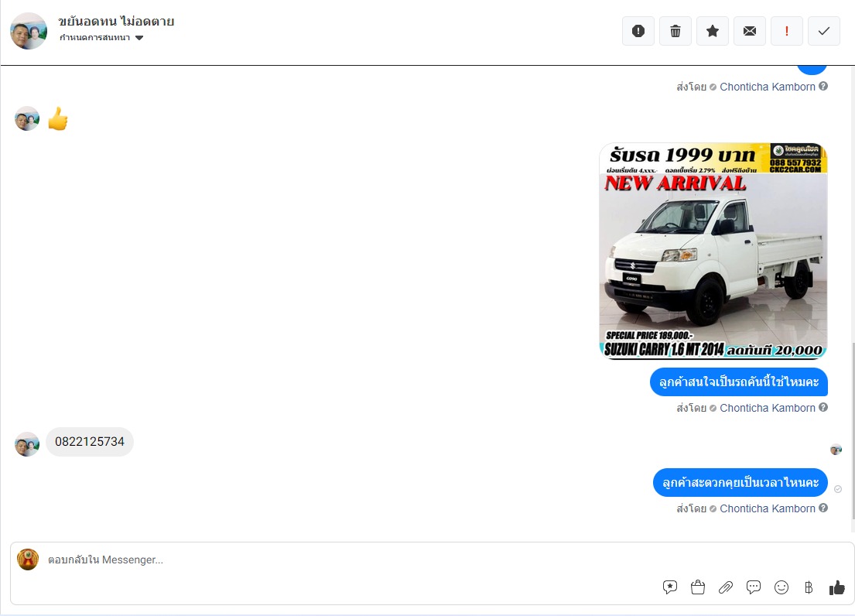
Task: Open saved replies star bubble icon
Action: pos(669,587)
